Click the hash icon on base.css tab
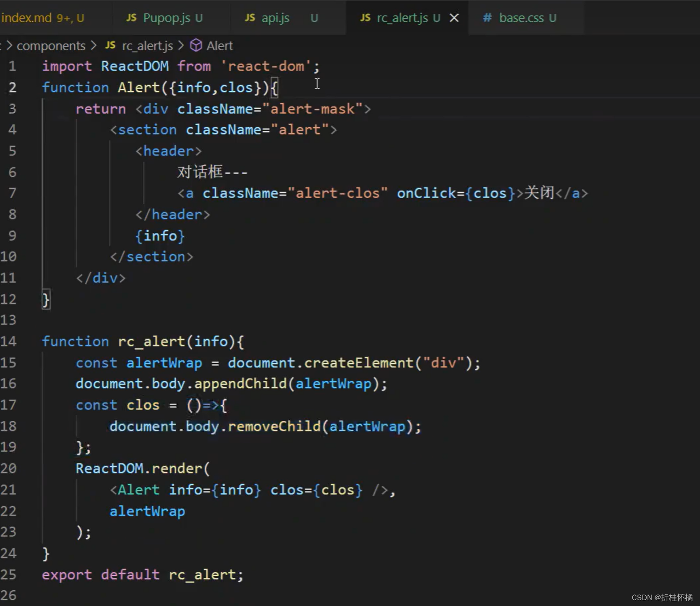Viewport: 700px width, 606px height. click(x=488, y=18)
